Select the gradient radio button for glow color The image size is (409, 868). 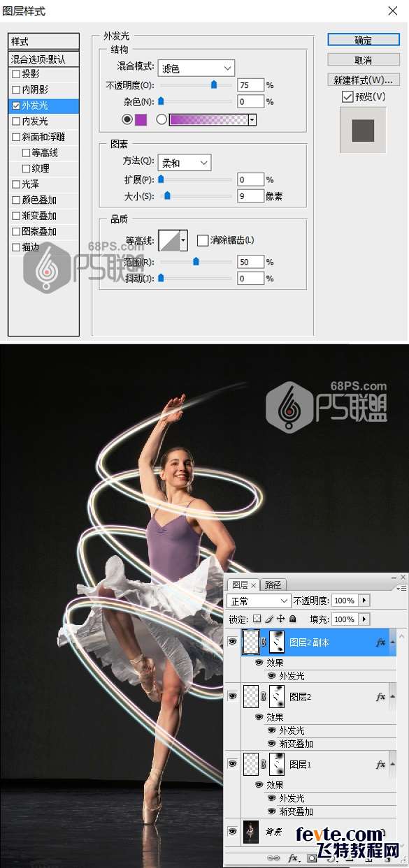tap(162, 119)
